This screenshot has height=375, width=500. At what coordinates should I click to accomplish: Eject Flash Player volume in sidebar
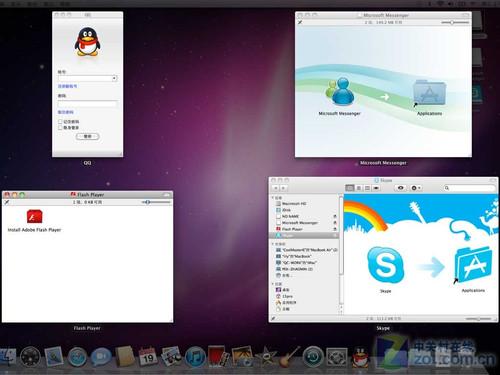(x=335, y=229)
